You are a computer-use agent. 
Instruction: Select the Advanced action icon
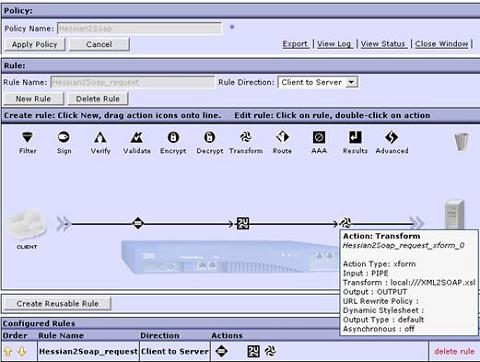[x=392, y=137]
